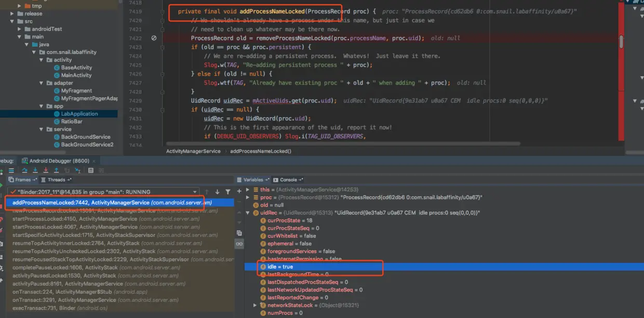The width and height of the screenshot is (644, 318).
Task: Collapse the activity package
Action: 42,60
